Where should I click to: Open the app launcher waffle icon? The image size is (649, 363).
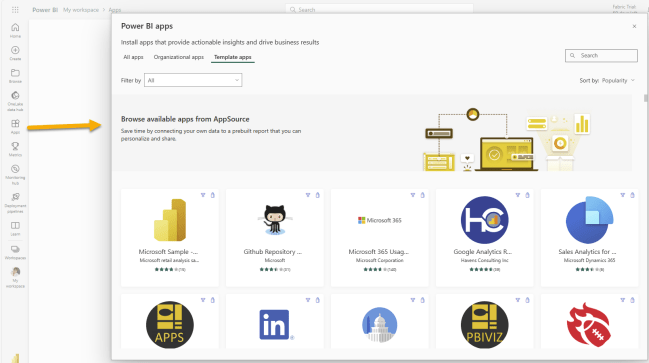tap(15, 10)
